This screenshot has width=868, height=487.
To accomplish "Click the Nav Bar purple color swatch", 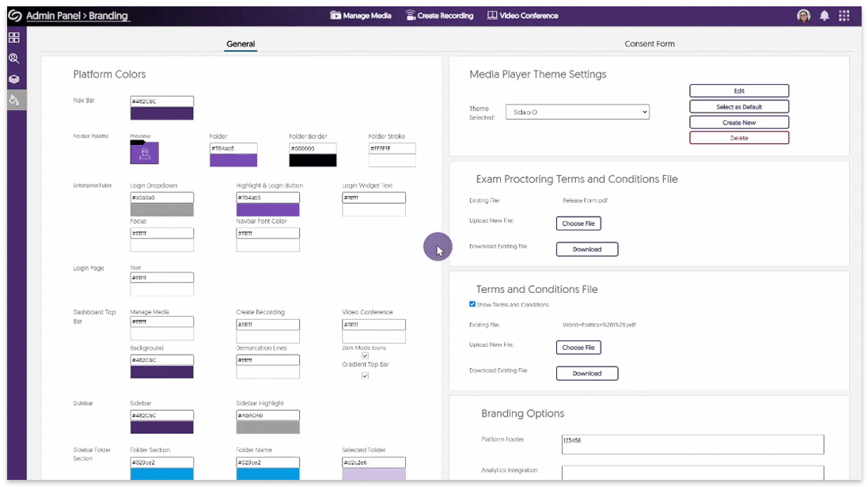I will pos(161,113).
